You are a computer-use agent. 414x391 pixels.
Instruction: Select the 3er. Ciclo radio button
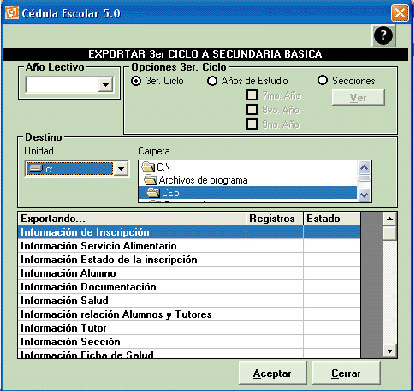coord(136,81)
